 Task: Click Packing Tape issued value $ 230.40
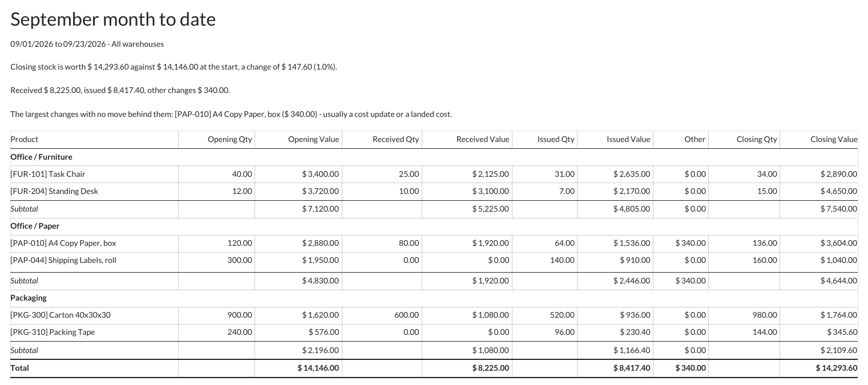(635, 332)
